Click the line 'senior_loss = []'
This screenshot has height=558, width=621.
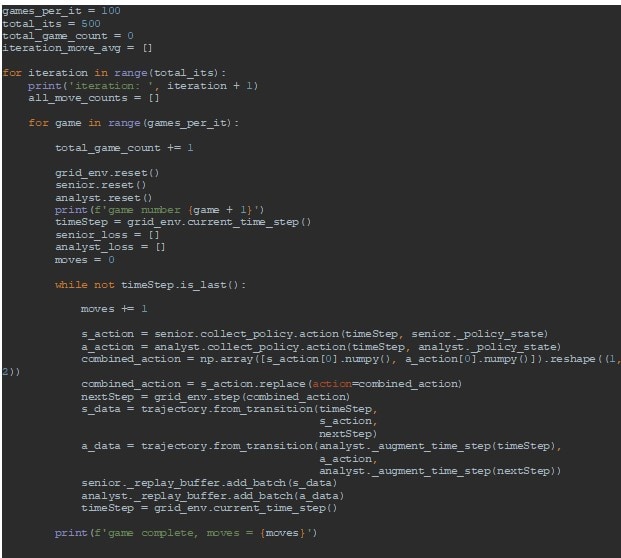107,234
